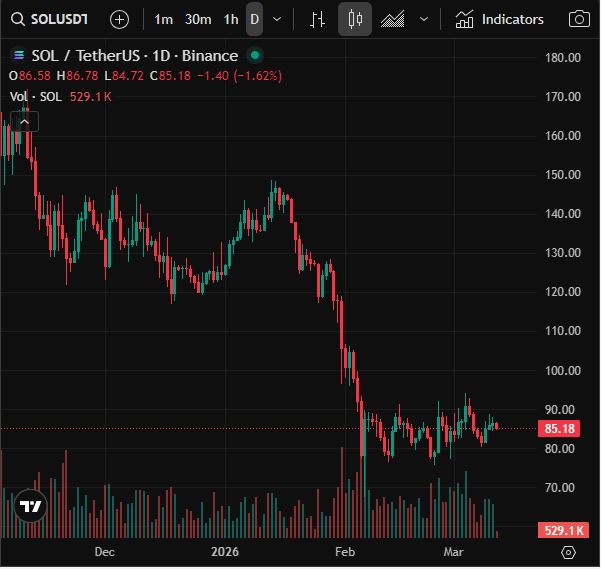Click the 85.18 current price label
The width and height of the screenshot is (601, 569).
559,428
